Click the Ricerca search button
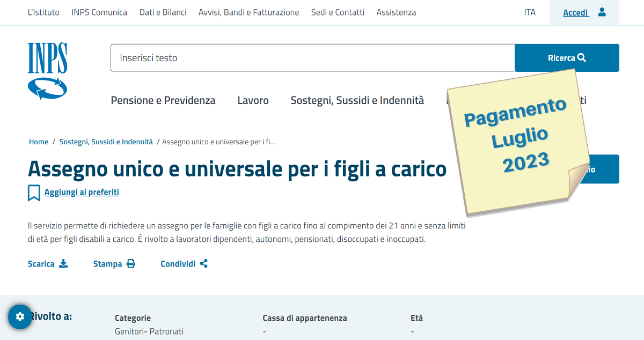Screen dimensions: 644x340 567,58
